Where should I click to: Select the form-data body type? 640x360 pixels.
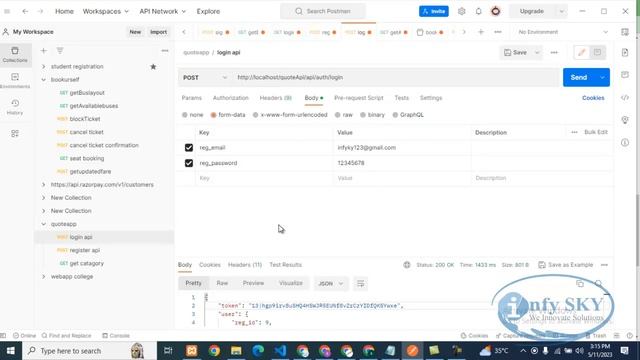pos(228,115)
